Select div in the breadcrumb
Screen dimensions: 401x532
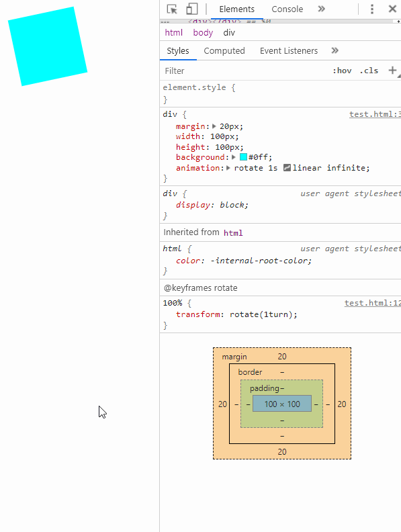click(229, 32)
